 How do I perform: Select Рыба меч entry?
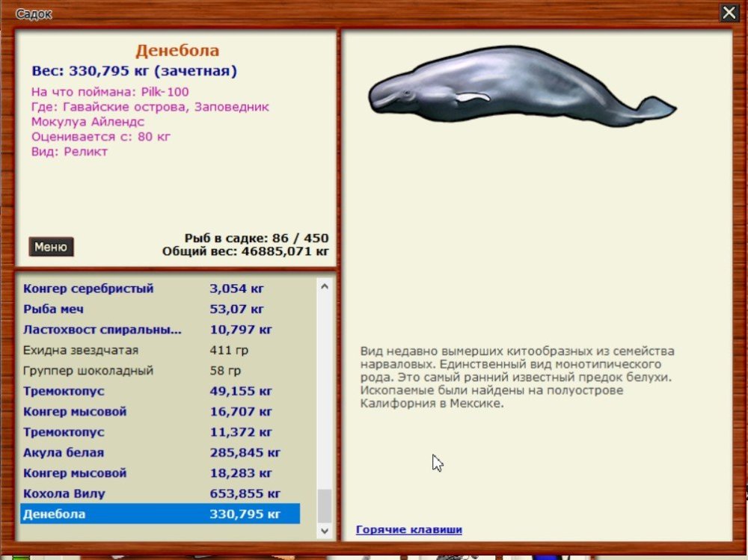(x=160, y=309)
